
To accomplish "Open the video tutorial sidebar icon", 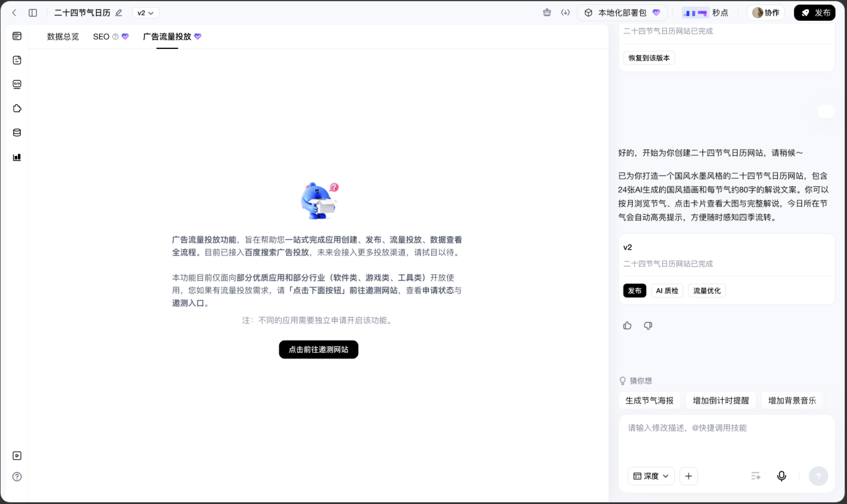I will (x=17, y=455).
